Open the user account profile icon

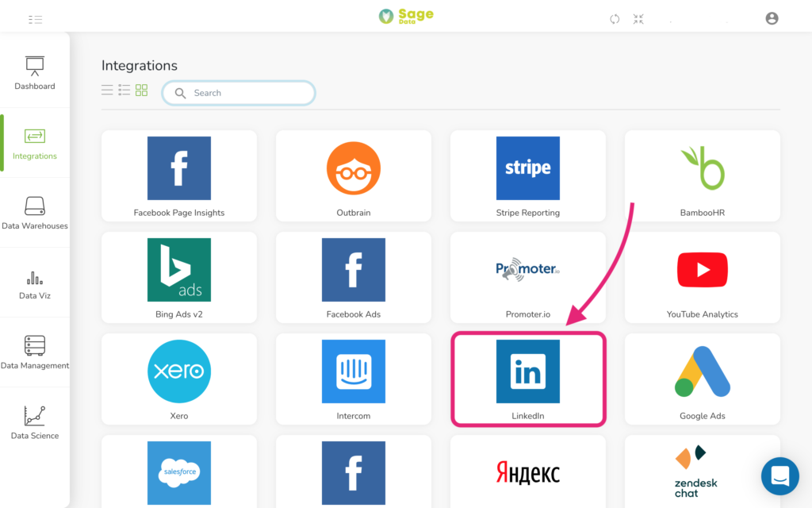click(x=772, y=19)
